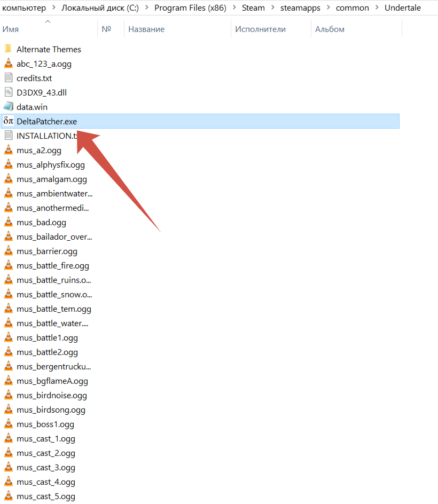
Task: Expand breadcrumb chevron after steamapps
Action: 328,7
